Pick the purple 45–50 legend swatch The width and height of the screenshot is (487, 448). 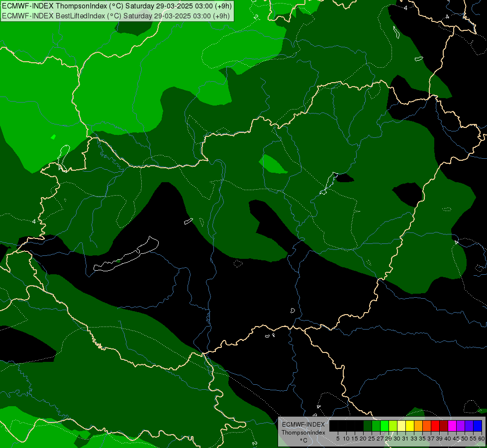[461, 426]
